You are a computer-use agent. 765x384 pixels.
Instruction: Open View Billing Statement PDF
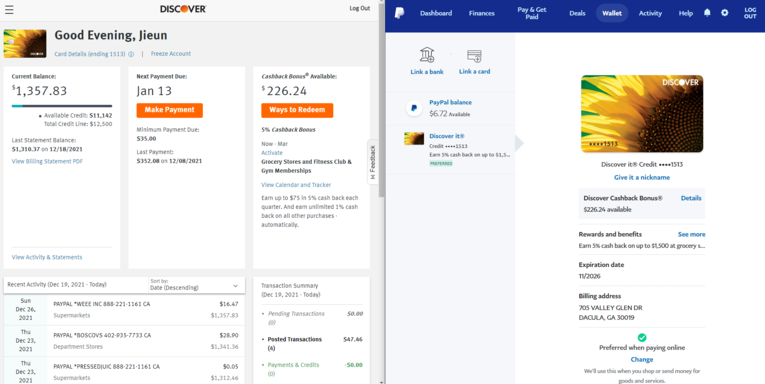click(47, 162)
